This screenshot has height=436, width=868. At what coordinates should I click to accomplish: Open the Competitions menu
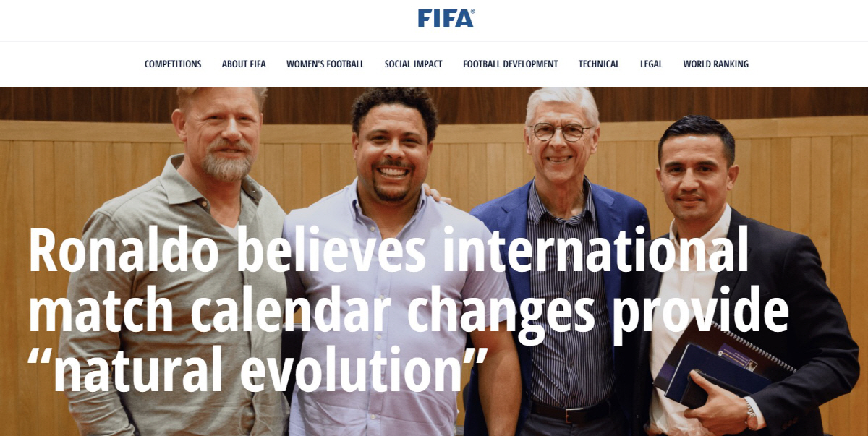pyautogui.click(x=173, y=64)
